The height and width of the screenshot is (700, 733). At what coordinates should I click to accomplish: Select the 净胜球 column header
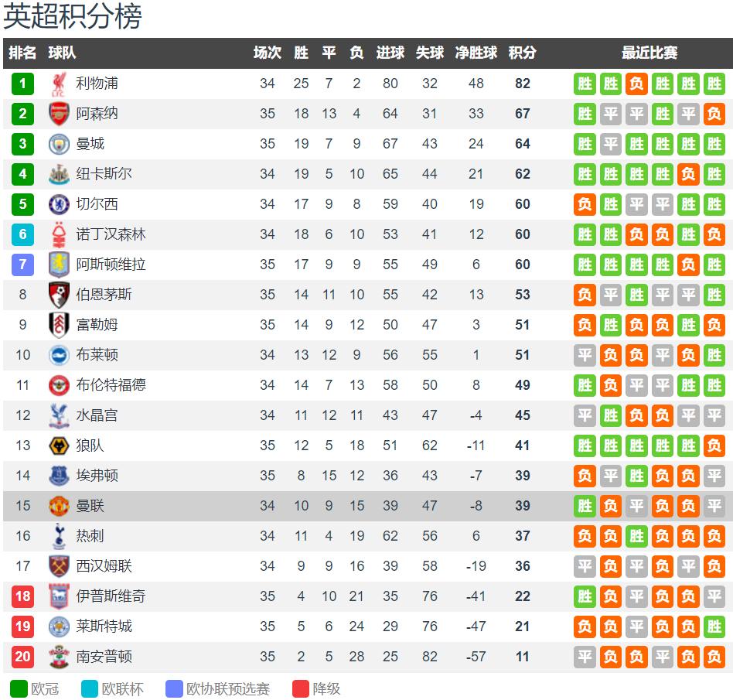tap(476, 53)
